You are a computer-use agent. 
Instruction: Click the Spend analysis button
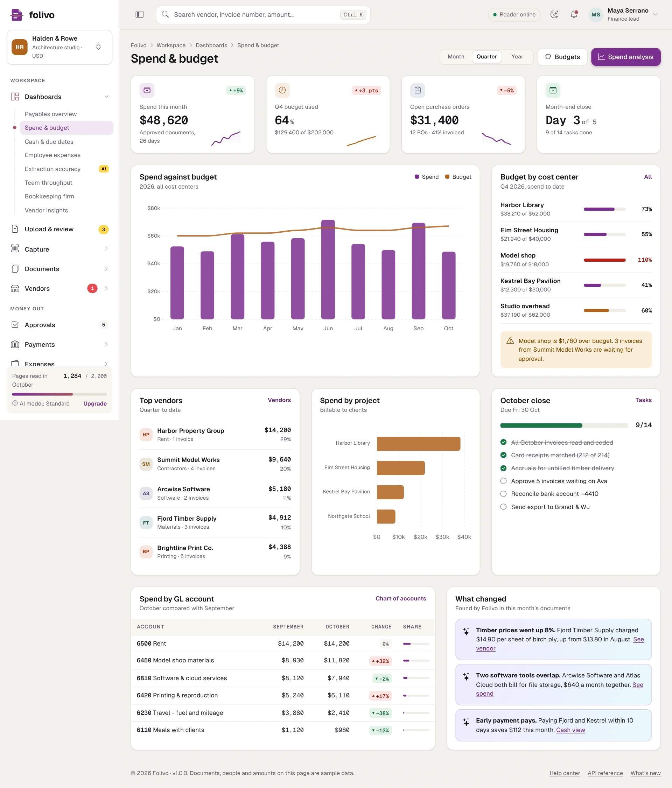625,57
